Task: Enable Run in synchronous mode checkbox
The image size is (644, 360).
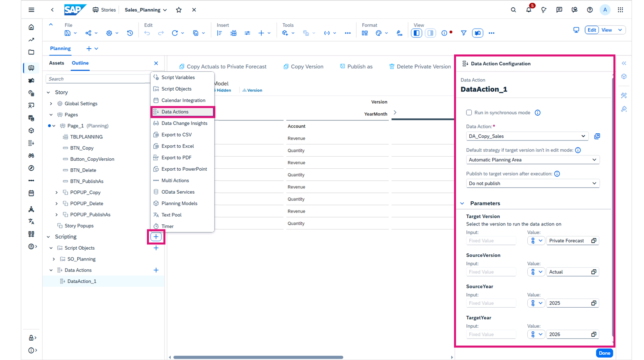Action: [x=469, y=112]
